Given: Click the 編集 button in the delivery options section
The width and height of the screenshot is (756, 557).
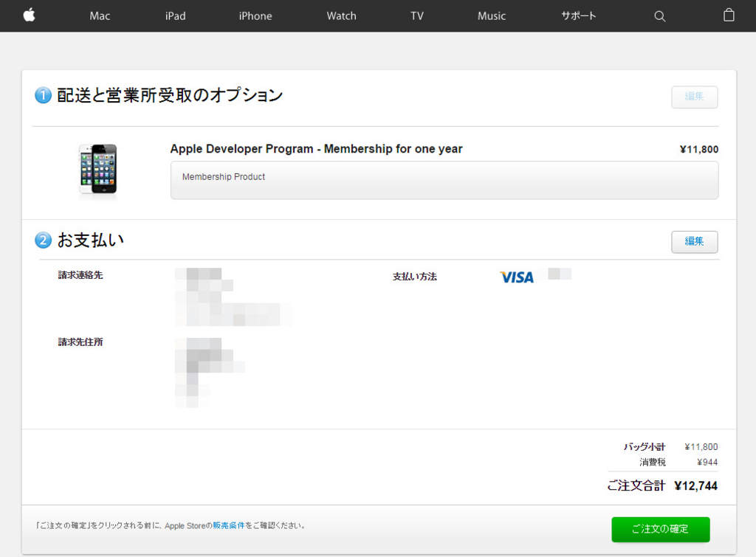Looking at the screenshot, I should click(695, 97).
